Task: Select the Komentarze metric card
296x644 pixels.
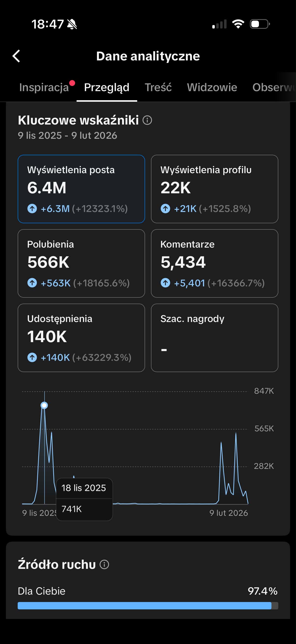Action: pyautogui.click(x=215, y=264)
